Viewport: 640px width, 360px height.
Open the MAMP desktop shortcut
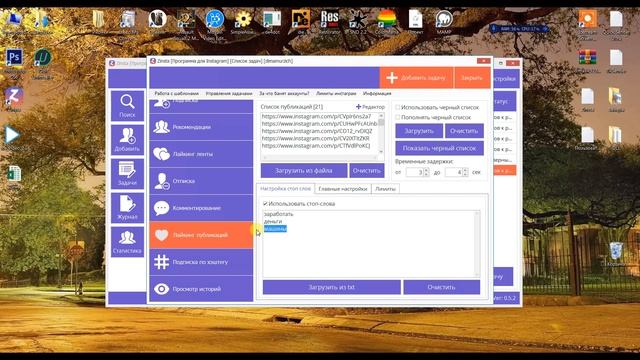(444, 19)
